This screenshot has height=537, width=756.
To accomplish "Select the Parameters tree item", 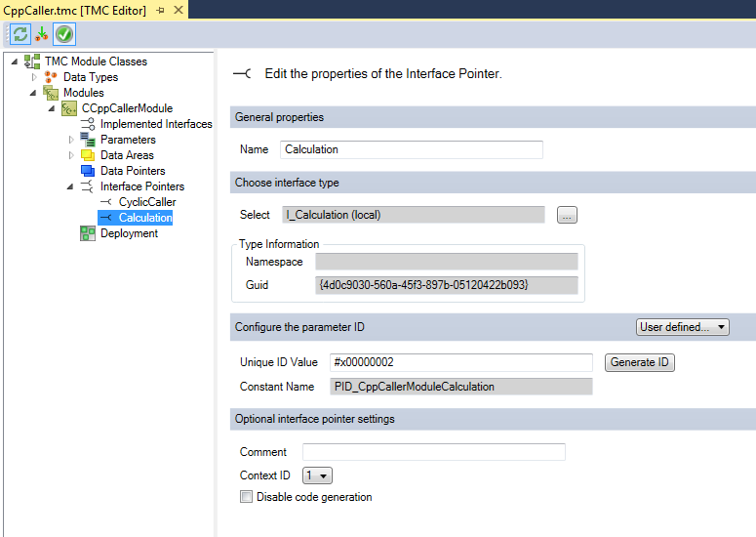I will (x=128, y=140).
